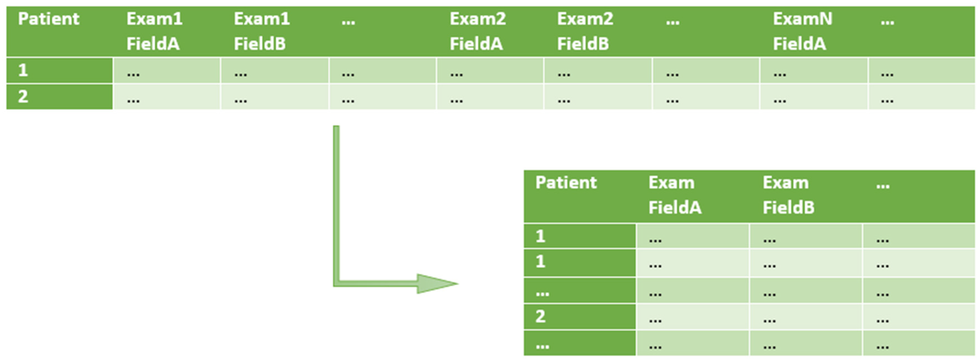Click the Exam1 FieldA cell for patient 1
980x363 pixels.
point(167,70)
